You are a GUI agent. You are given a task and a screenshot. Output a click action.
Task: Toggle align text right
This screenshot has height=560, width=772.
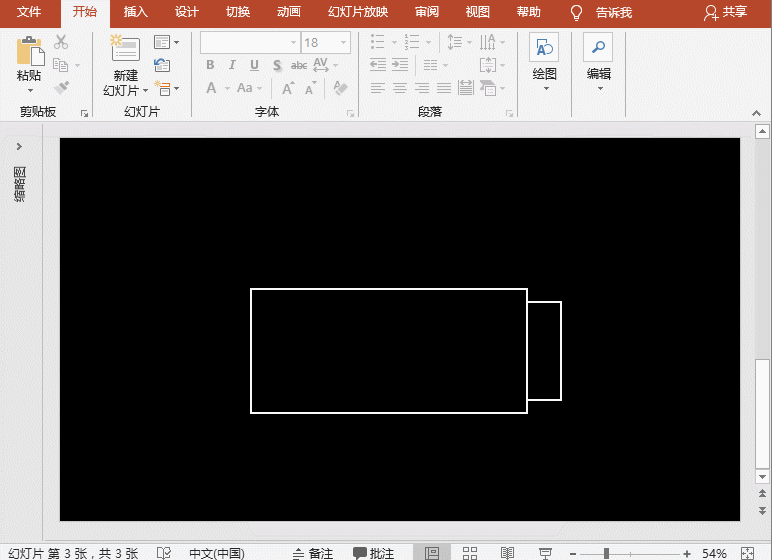[x=422, y=88]
